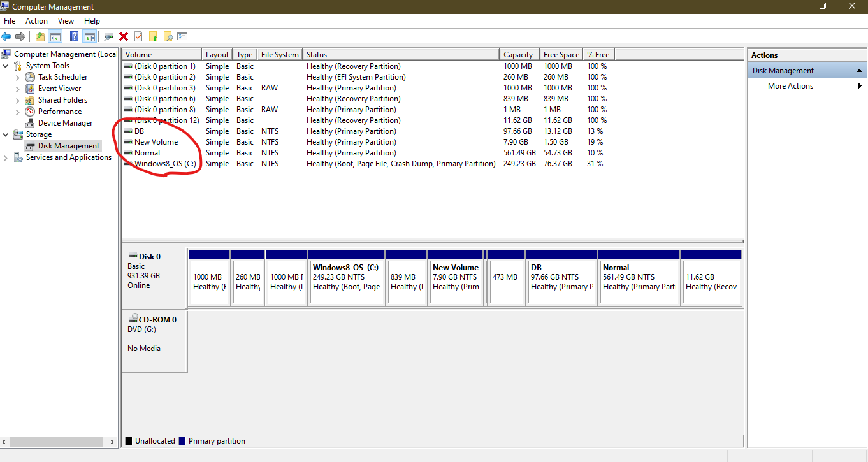The width and height of the screenshot is (868, 462).
Task: Click the left pane horizontal scrollbar thumb
Action: pos(55,441)
